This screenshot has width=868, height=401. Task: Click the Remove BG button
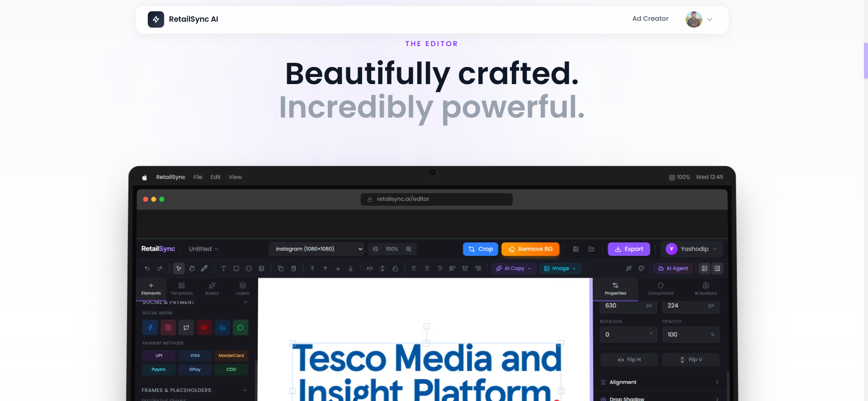[530, 249]
